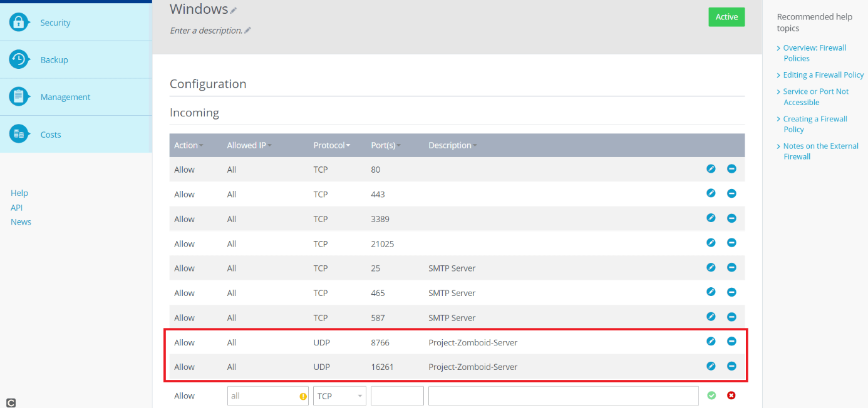Delete the port 465 SMTP rule

coord(731,292)
